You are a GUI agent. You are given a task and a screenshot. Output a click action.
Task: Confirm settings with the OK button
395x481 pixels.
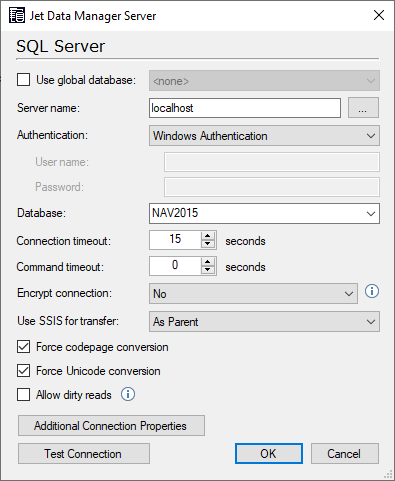coord(269,454)
